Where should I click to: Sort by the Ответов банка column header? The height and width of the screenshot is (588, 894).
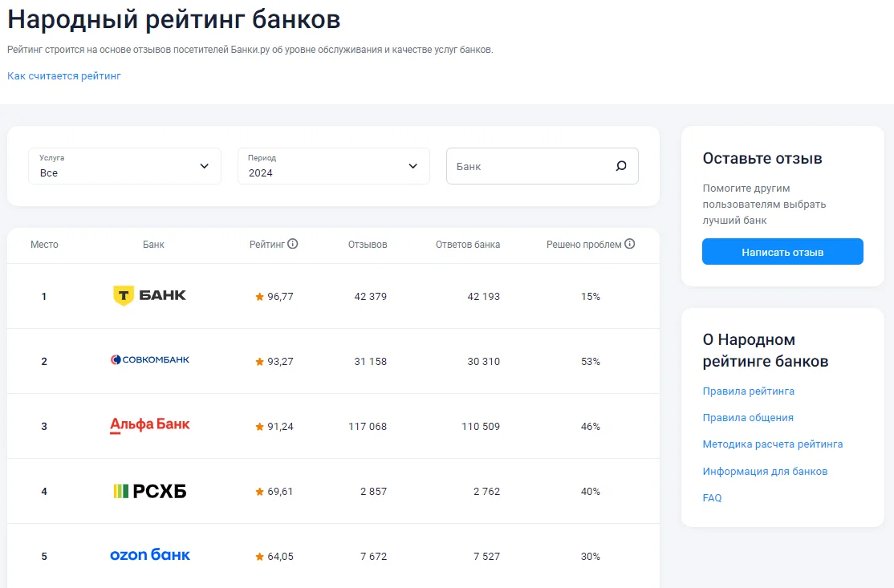coord(468,245)
